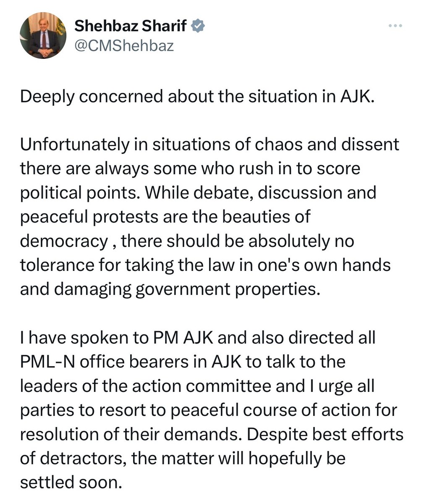This screenshot has width=424, height=504.
Task: Open the three-dot more options menu
Action: point(395,26)
